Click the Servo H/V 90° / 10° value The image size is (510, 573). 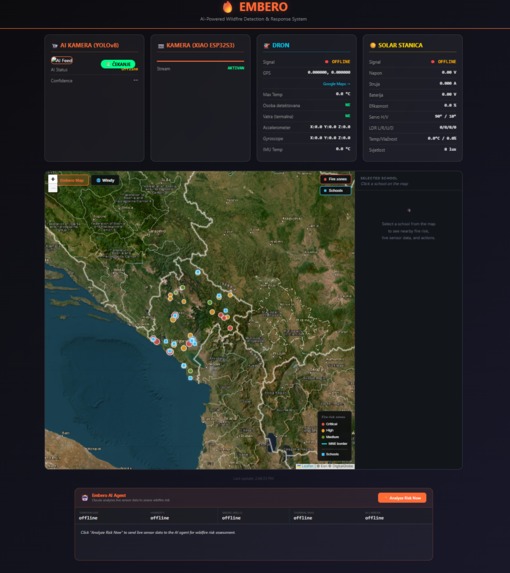coord(445,116)
